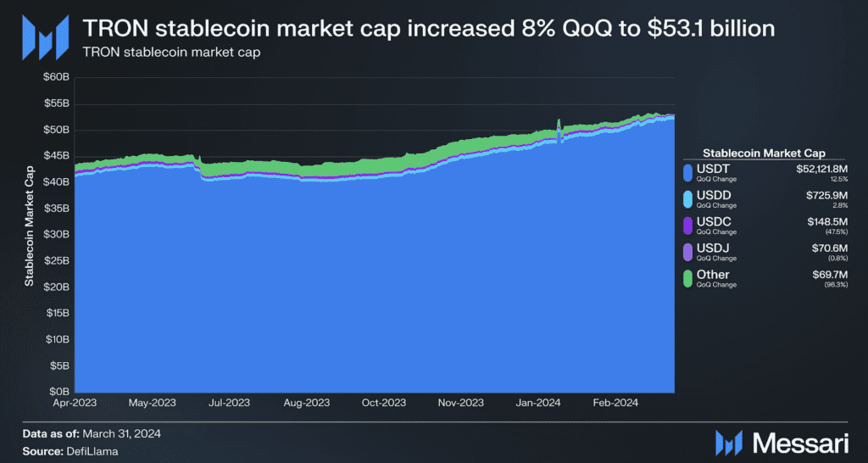Image resolution: width=868 pixels, height=463 pixels.
Task: Click the USDD $725.9M value
Action: [826, 196]
